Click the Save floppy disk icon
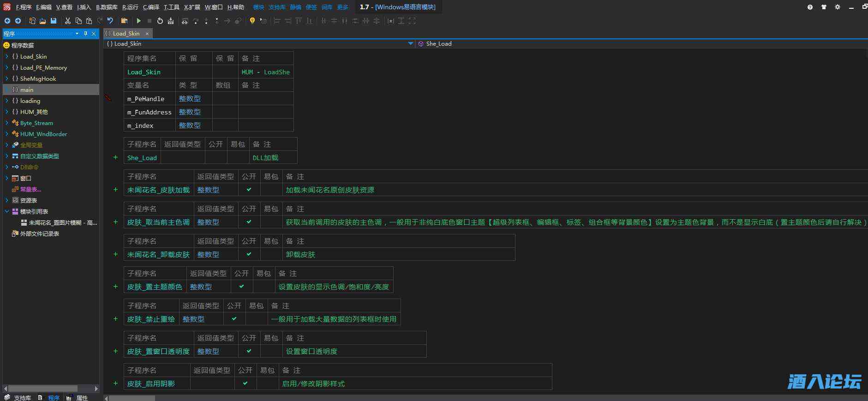Screen dimensions: 868x401 click(x=54, y=21)
